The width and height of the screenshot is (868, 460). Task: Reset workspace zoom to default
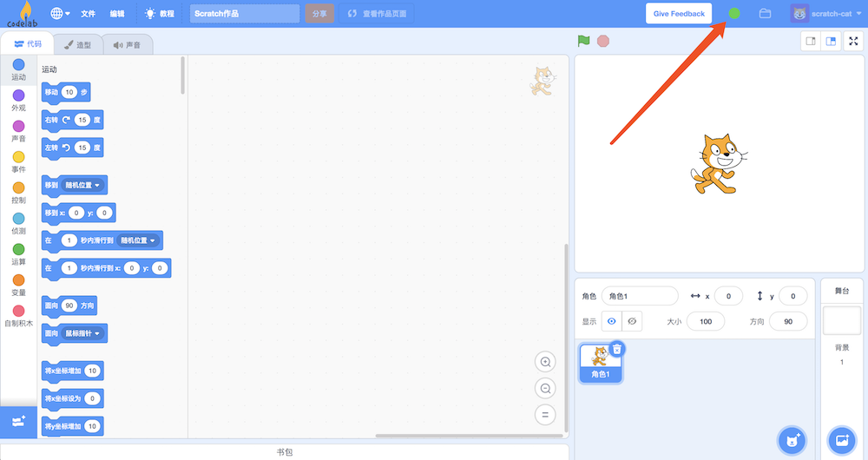pos(546,415)
